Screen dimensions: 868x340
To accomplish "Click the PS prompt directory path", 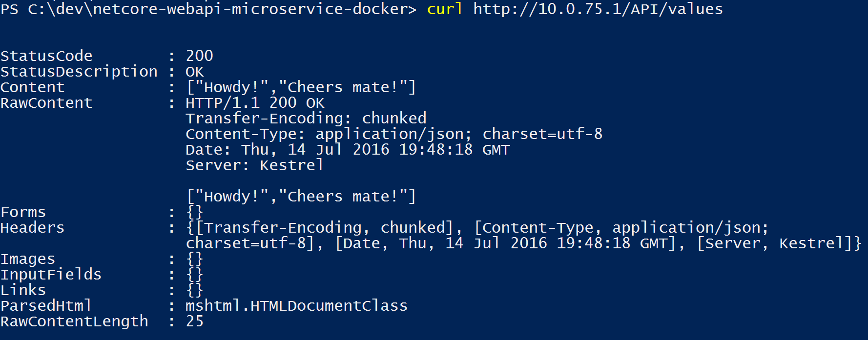I will point(222,9).
